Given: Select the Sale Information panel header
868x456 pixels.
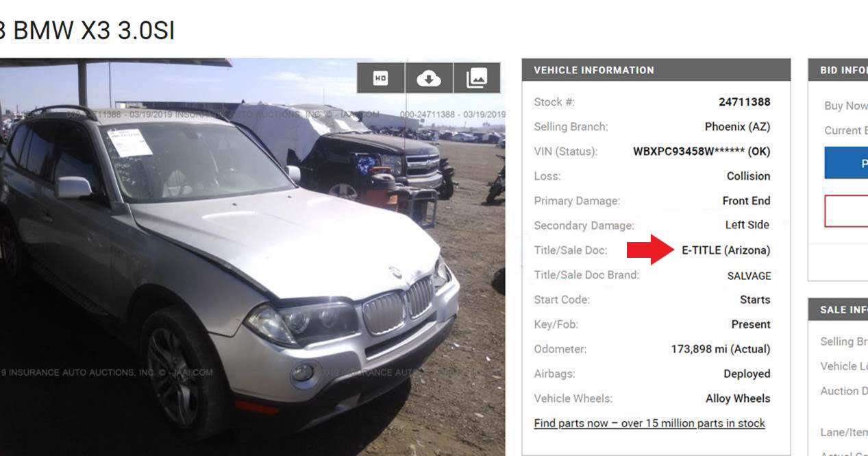Looking at the screenshot, I should (x=838, y=309).
